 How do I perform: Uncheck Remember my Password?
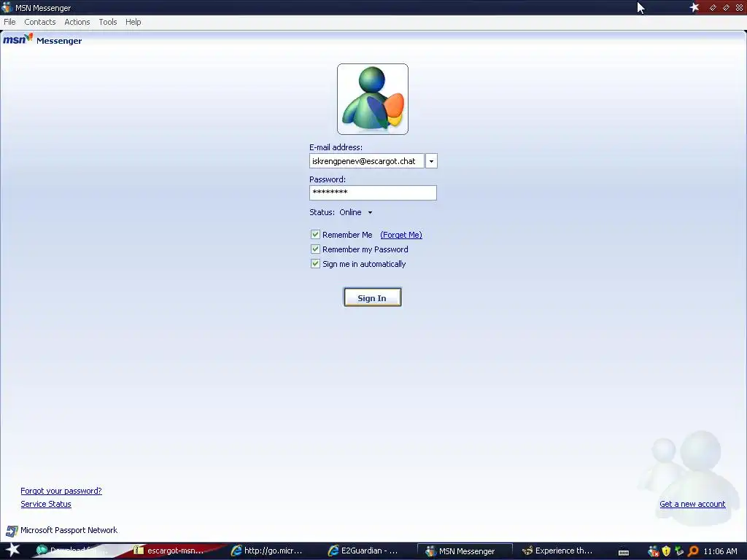click(x=315, y=249)
